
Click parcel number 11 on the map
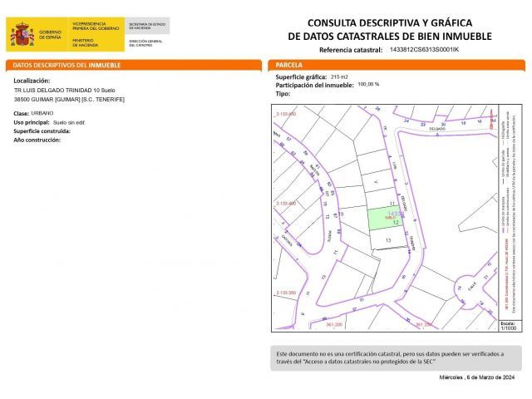coord(392,204)
